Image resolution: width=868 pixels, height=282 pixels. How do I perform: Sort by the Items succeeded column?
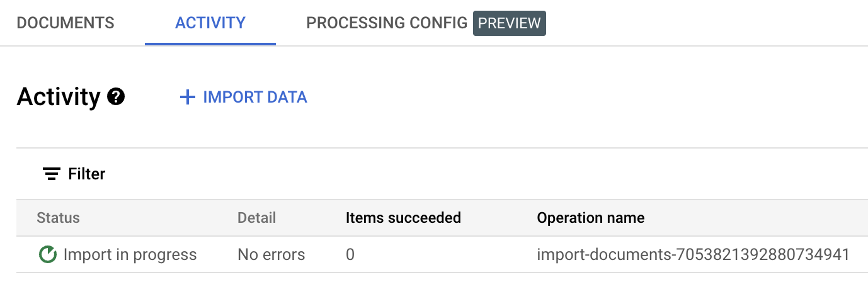click(x=403, y=218)
